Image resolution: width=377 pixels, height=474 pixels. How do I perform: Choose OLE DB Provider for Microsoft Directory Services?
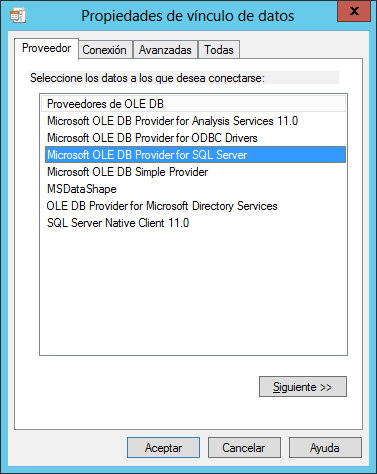(195, 206)
